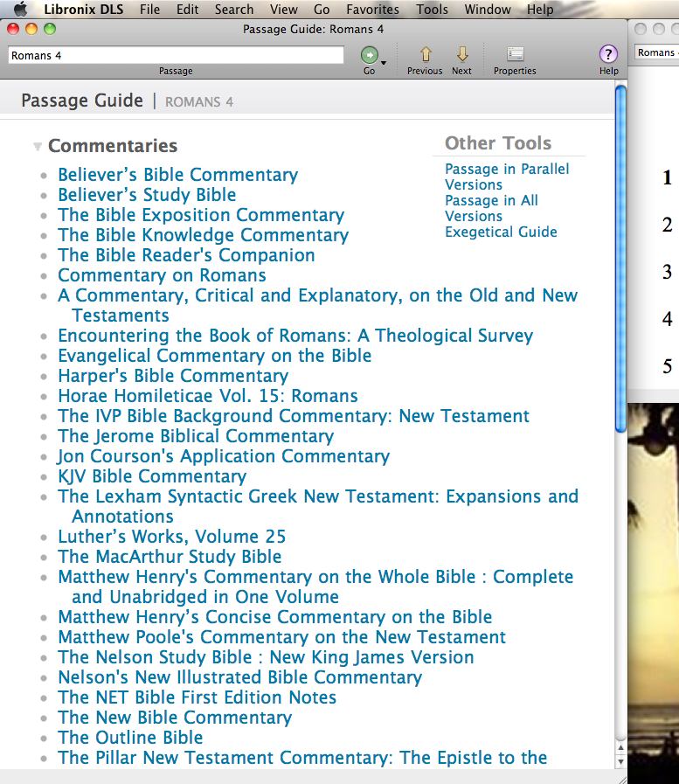The height and width of the screenshot is (784, 679).
Task: Open The Jerome Biblical Commentary link
Action: [196, 436]
